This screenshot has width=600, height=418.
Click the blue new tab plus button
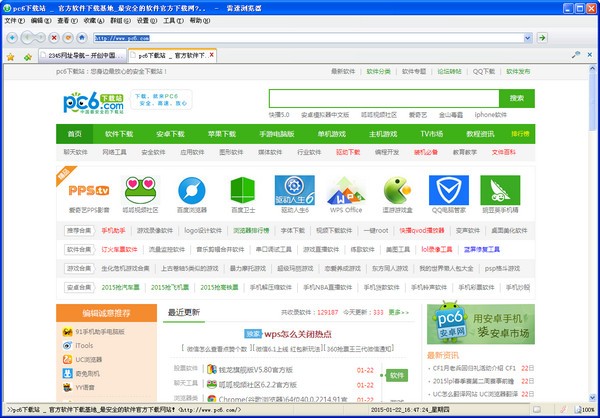[12, 38]
